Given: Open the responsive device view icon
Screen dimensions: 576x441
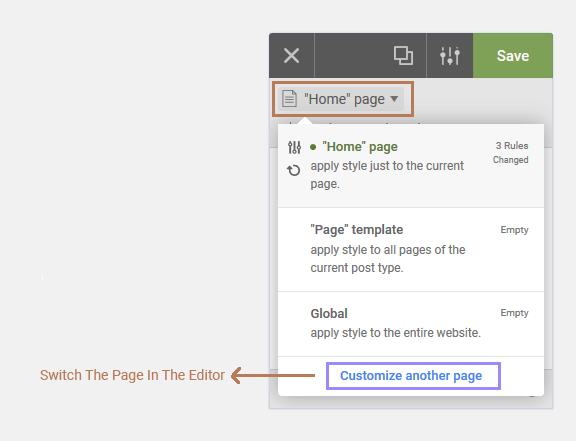Looking at the screenshot, I should pyautogui.click(x=403, y=56).
